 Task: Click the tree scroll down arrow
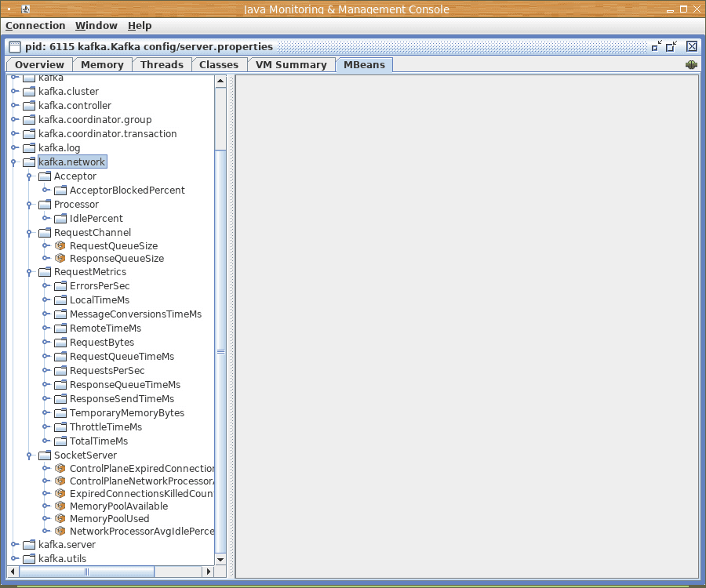[220, 560]
